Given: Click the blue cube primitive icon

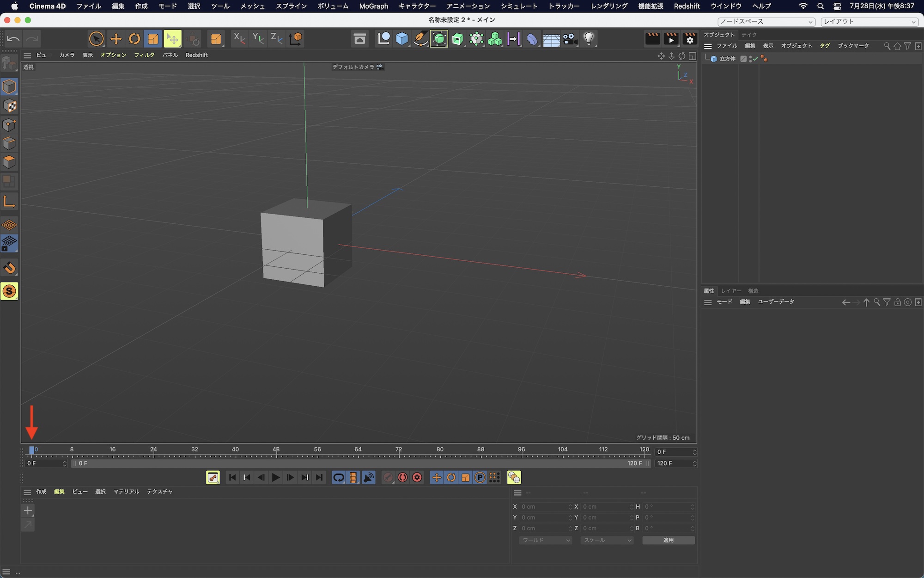Looking at the screenshot, I should 402,39.
